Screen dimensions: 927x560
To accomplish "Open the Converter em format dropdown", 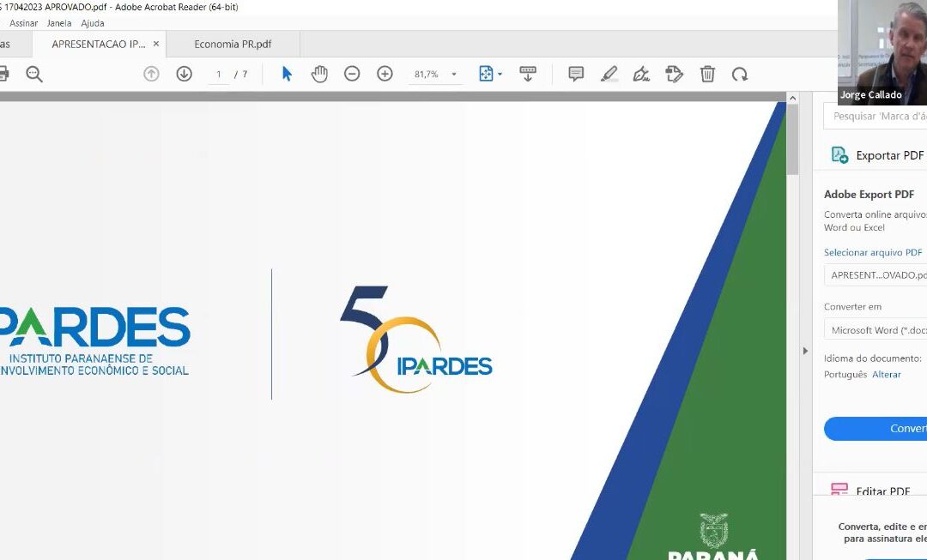I will coord(875,329).
